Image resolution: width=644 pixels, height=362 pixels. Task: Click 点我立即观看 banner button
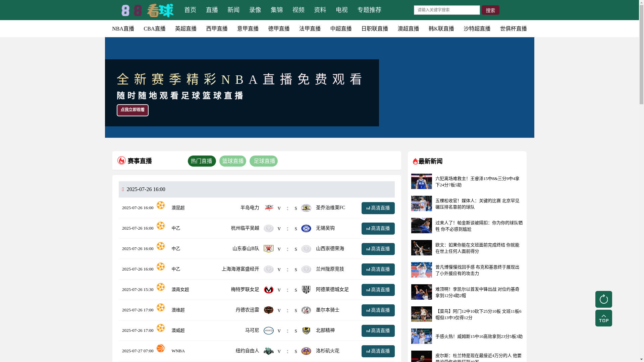(x=132, y=110)
